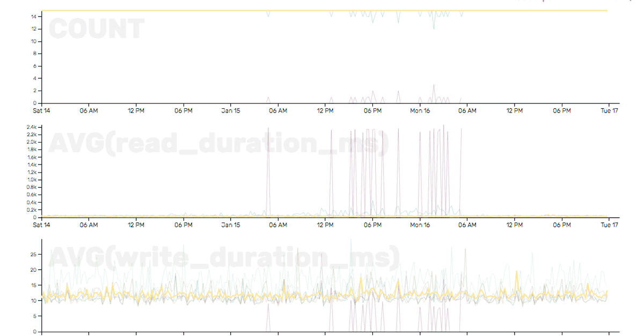Select "Mon 16" label on read_duration_ms chart axis

point(420,225)
